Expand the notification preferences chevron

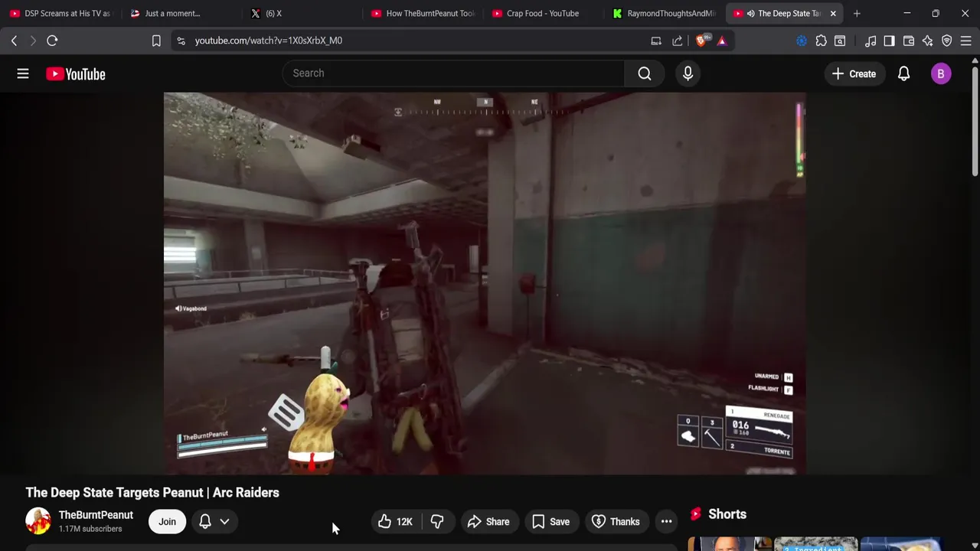tap(224, 522)
